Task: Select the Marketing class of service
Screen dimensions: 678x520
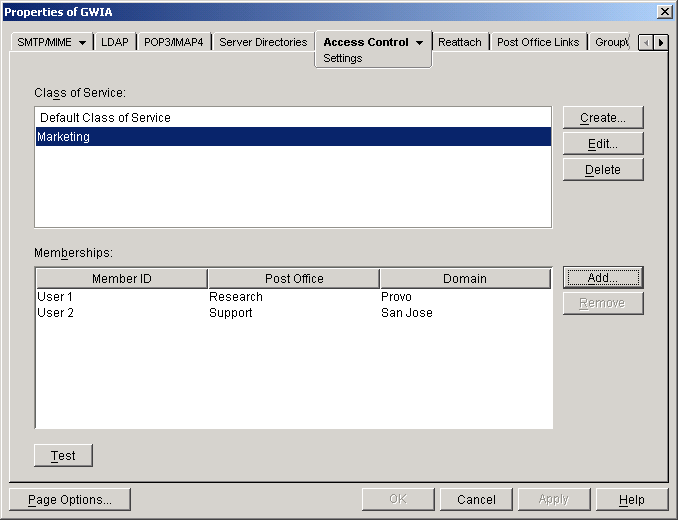Action: (x=293, y=137)
